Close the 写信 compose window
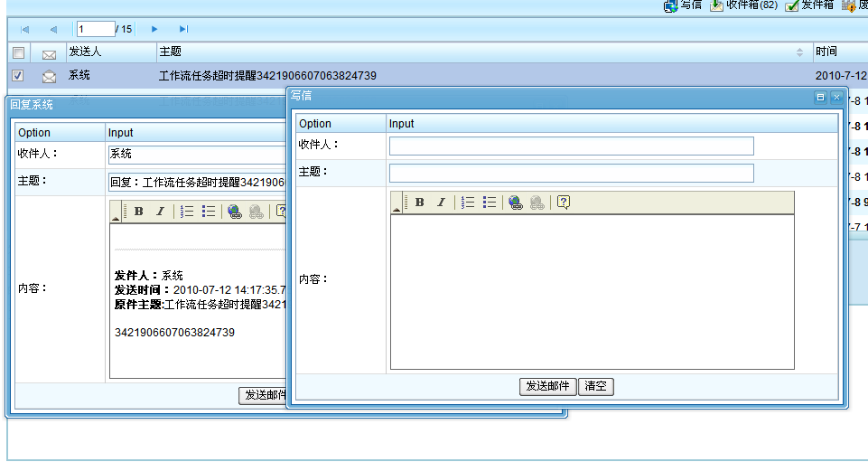868x462 pixels. (x=836, y=98)
